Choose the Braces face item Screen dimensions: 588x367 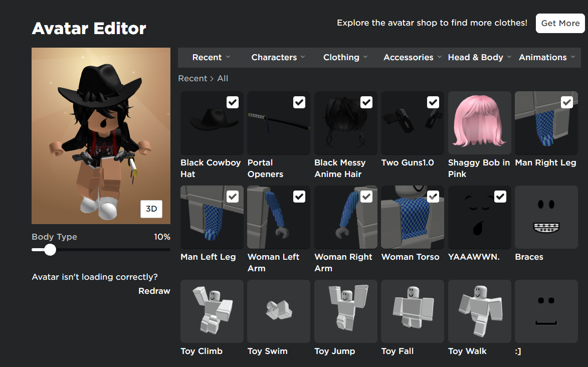coord(546,217)
